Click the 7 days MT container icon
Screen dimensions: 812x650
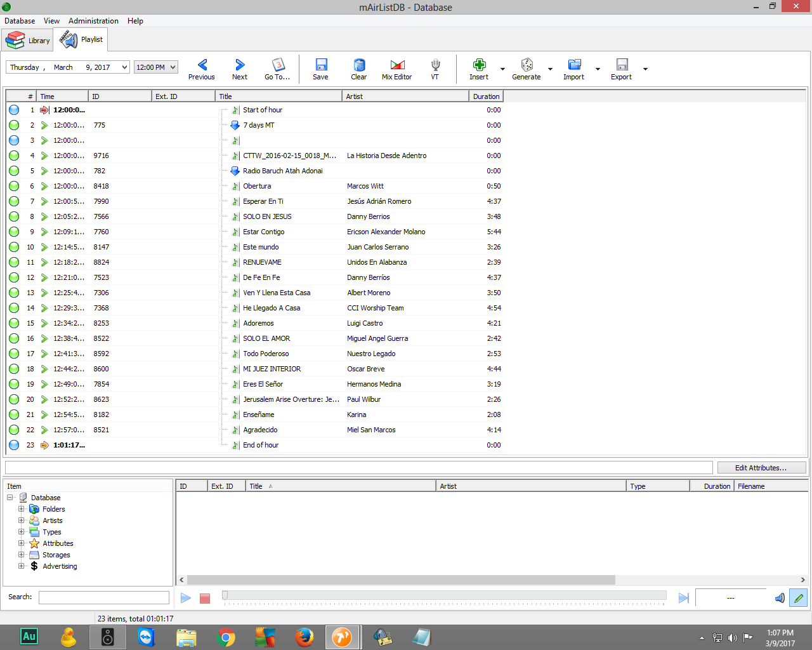235,125
